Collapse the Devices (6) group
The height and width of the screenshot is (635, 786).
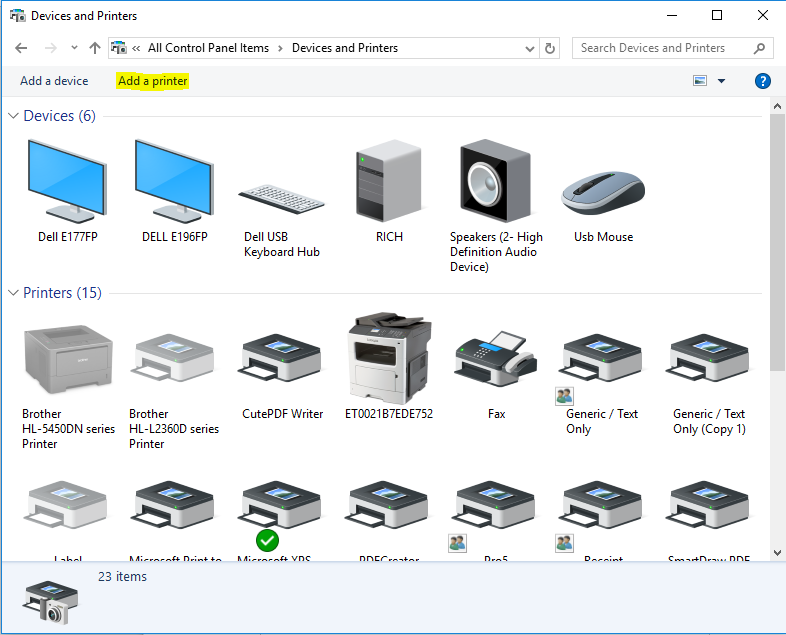pos(14,116)
